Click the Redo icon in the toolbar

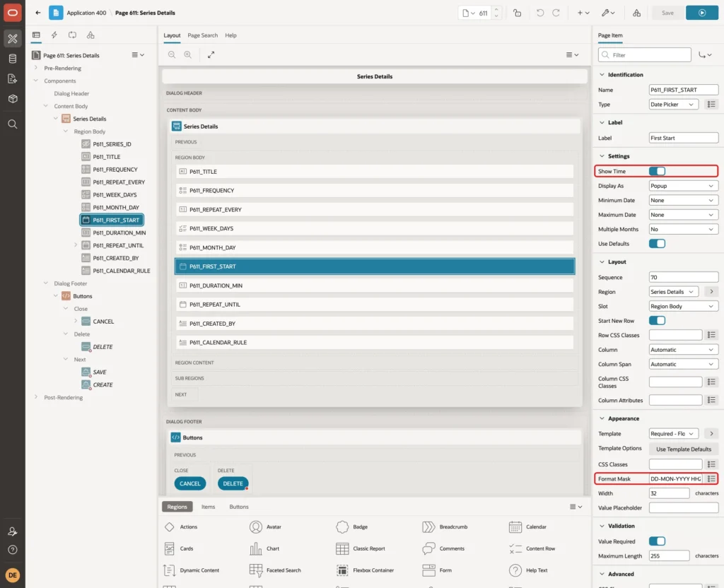click(556, 13)
